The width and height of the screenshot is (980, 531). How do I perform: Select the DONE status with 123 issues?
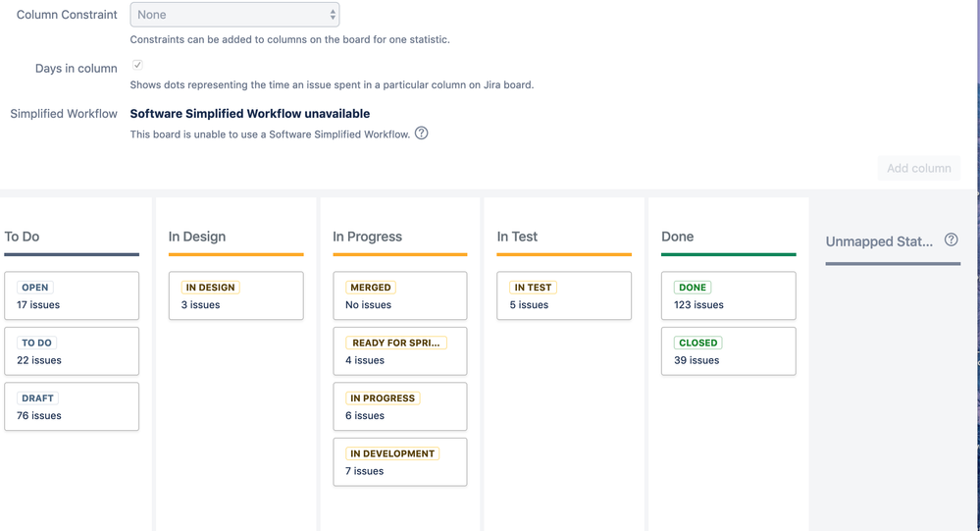pyautogui.click(x=729, y=295)
